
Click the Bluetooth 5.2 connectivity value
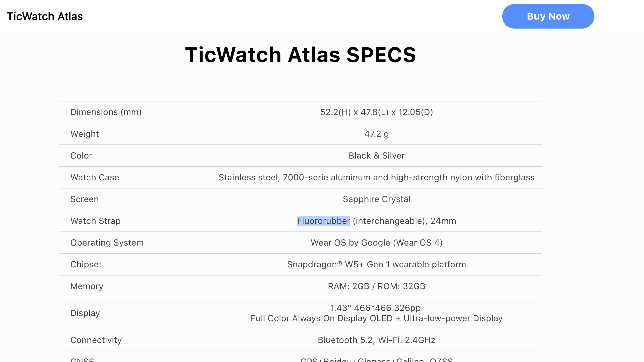376,340
